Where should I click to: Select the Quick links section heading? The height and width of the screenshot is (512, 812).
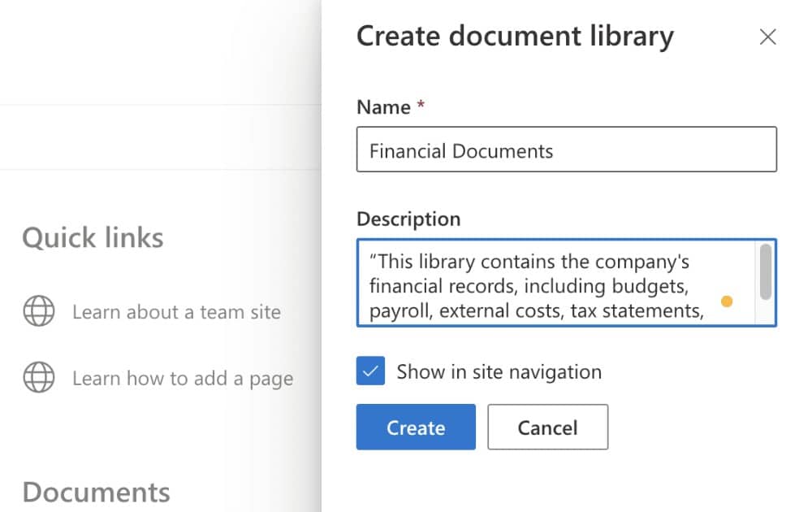click(x=93, y=238)
